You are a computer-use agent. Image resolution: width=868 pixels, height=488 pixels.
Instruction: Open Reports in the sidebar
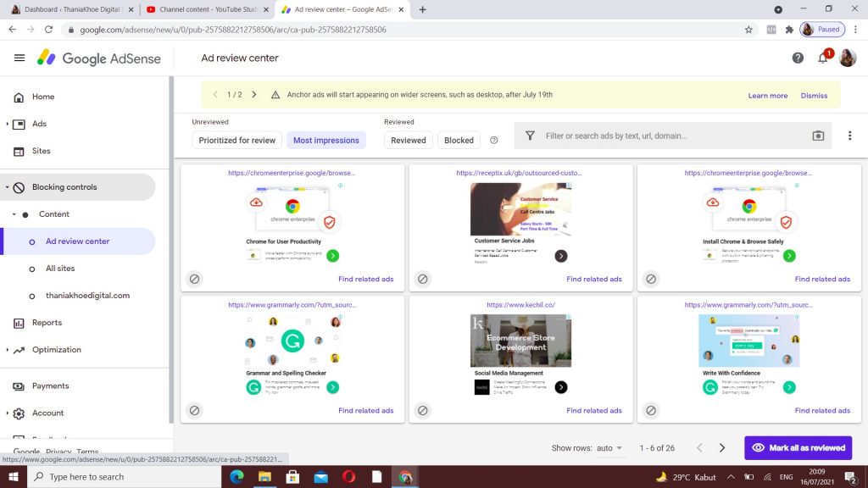point(47,323)
